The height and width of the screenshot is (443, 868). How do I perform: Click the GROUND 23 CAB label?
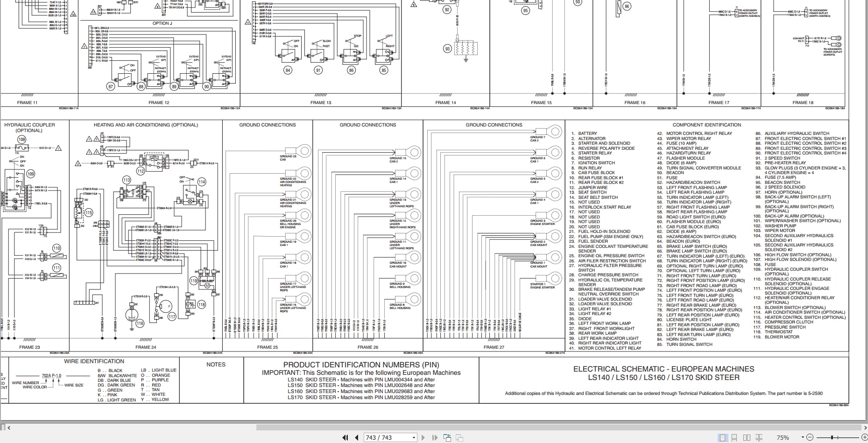coord(288,158)
